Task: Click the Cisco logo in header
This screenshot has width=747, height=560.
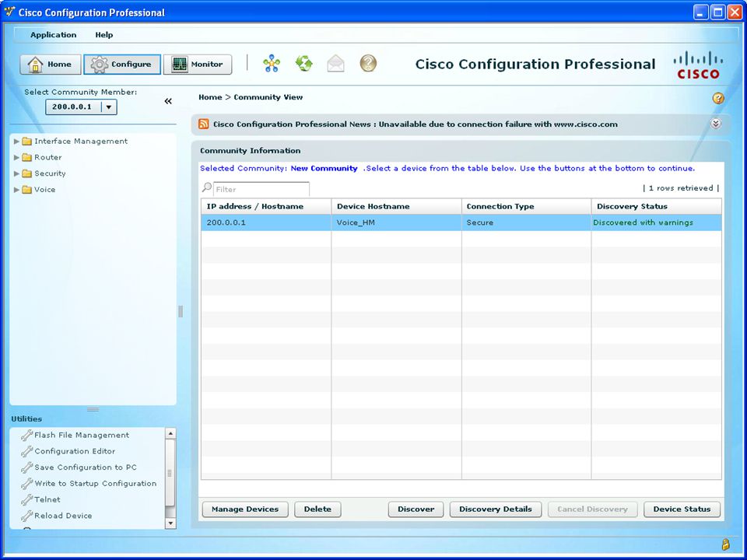Action: 698,65
